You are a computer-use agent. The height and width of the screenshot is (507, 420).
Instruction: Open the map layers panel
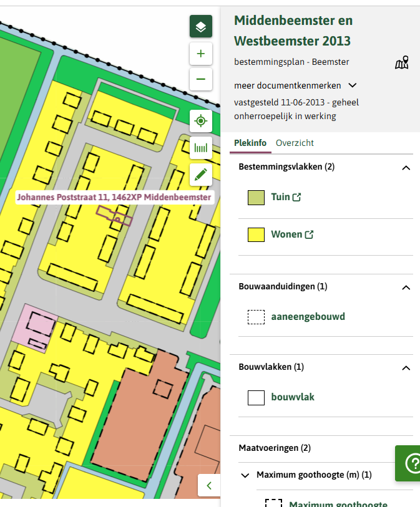[x=201, y=27]
